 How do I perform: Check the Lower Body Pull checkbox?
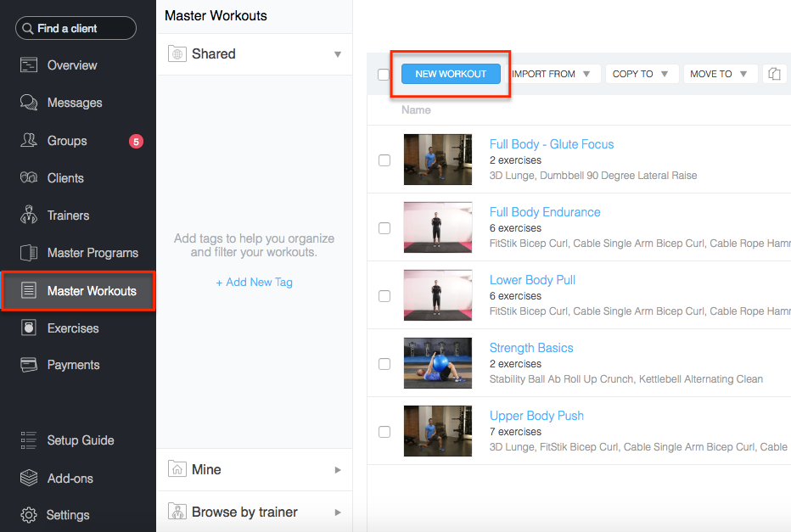pos(384,296)
